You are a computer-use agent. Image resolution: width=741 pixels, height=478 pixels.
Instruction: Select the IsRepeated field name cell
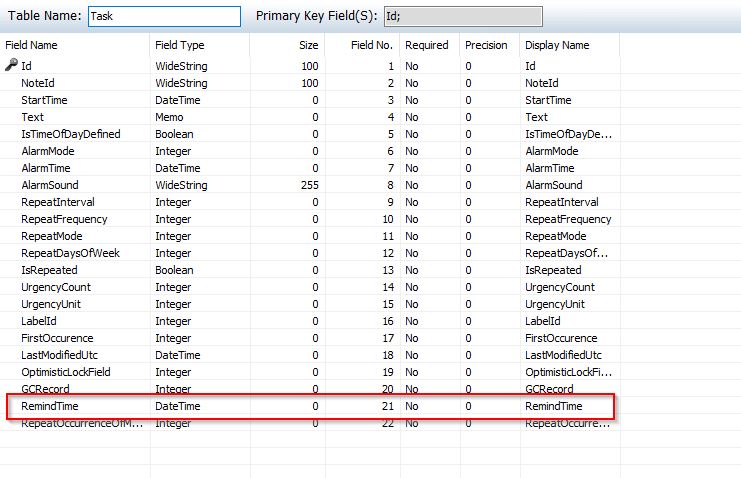click(49, 270)
